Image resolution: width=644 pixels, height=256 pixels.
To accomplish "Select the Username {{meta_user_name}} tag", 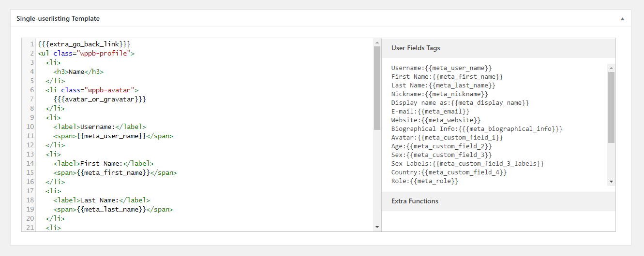I will coord(441,68).
